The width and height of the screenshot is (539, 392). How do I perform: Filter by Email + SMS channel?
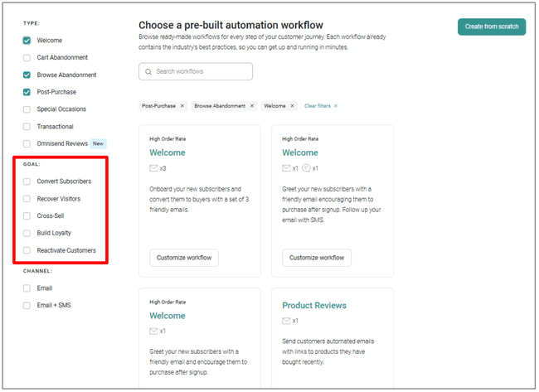click(x=27, y=305)
